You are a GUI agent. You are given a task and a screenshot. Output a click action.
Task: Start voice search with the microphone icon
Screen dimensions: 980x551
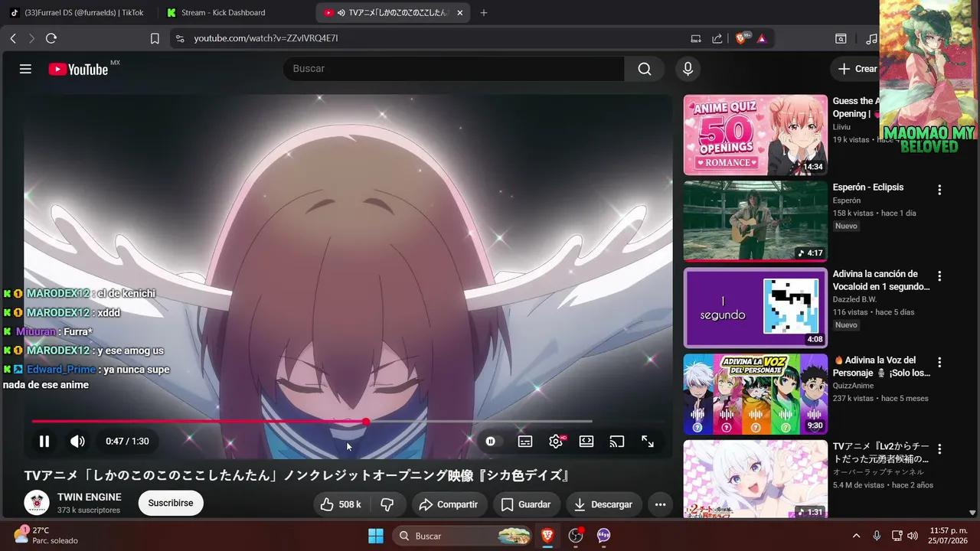(x=688, y=69)
